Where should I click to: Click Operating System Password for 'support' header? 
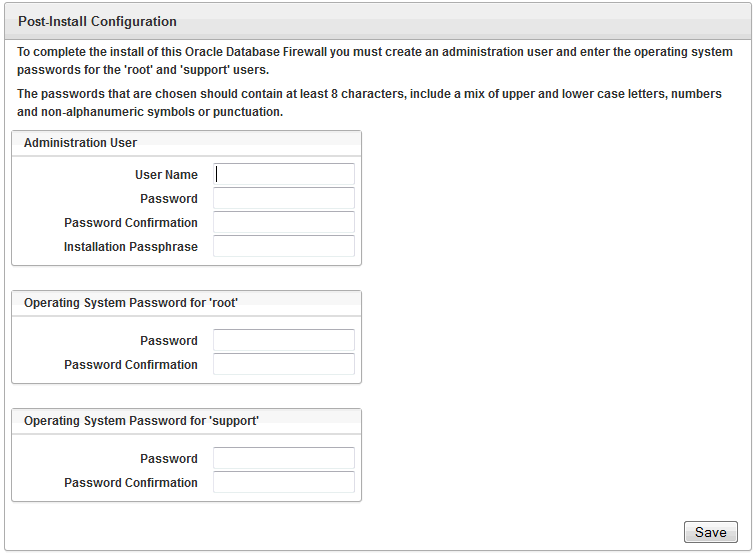click(141, 421)
